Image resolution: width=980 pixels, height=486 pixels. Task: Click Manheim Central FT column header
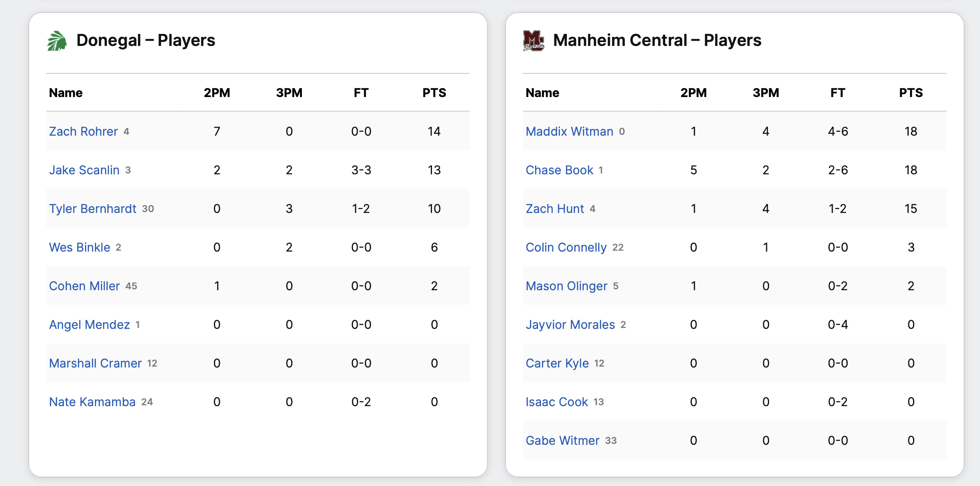pos(837,93)
